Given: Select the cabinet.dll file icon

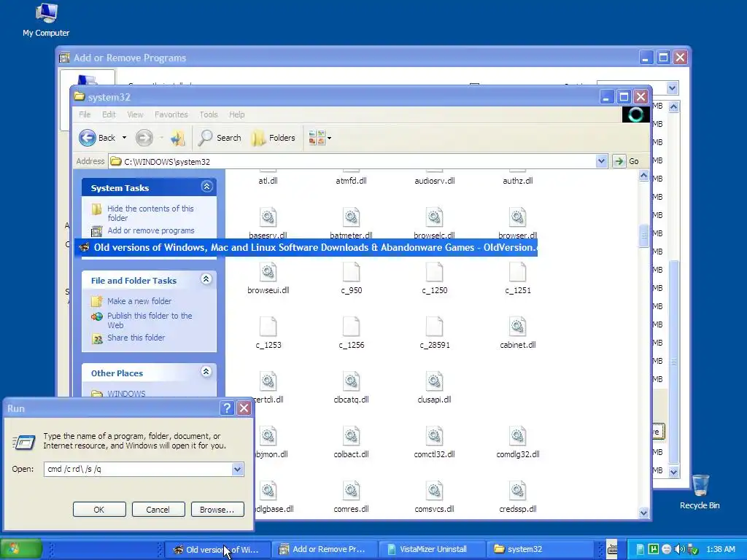Looking at the screenshot, I should pos(517,327).
